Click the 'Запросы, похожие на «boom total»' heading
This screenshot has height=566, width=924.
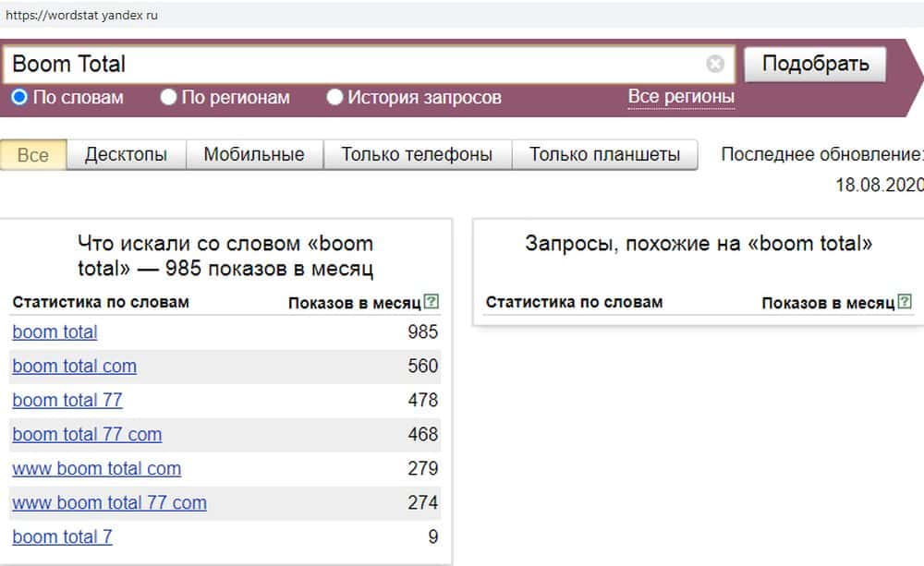[x=699, y=243]
